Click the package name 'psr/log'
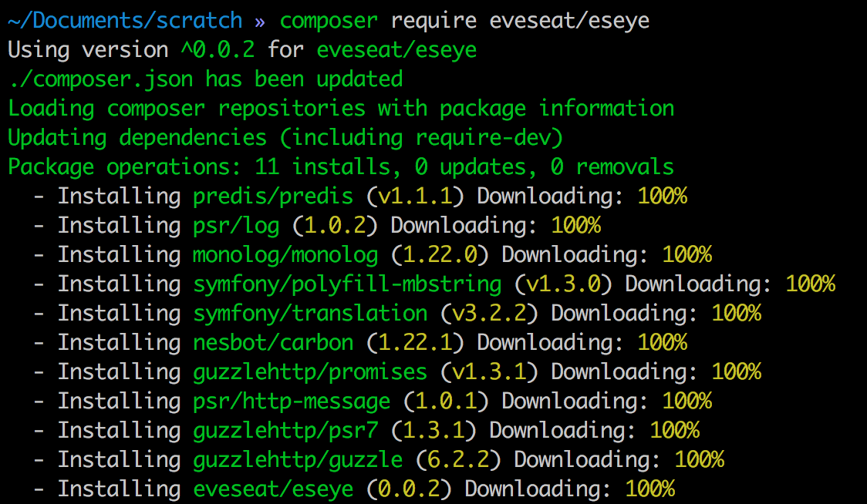This screenshot has width=867, height=504. coord(236,226)
